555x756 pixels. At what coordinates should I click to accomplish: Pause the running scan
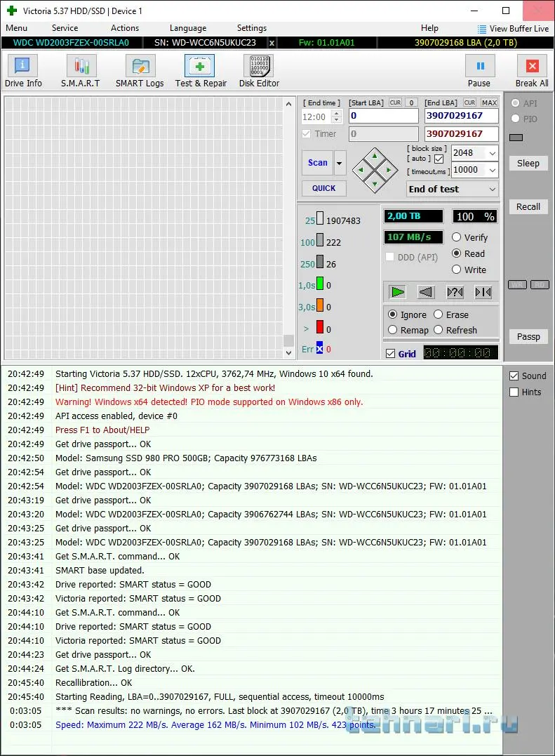[x=480, y=66]
